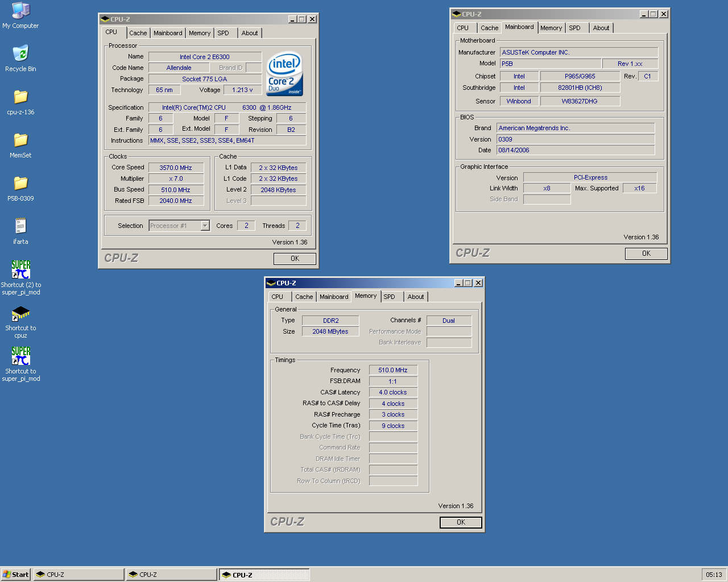Viewport: 728px width, 582px height.
Task: Click the Chipset value P965/G965
Action: pyautogui.click(x=580, y=76)
